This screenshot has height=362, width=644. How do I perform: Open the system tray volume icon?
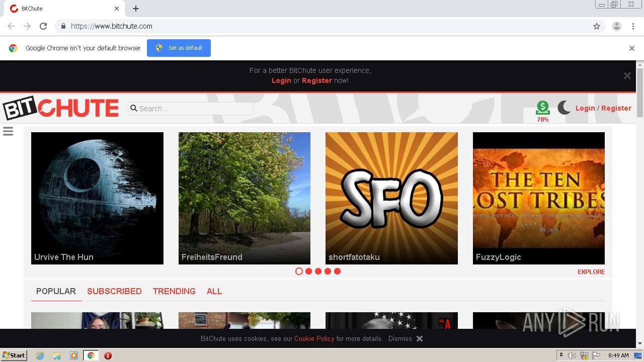572,355
